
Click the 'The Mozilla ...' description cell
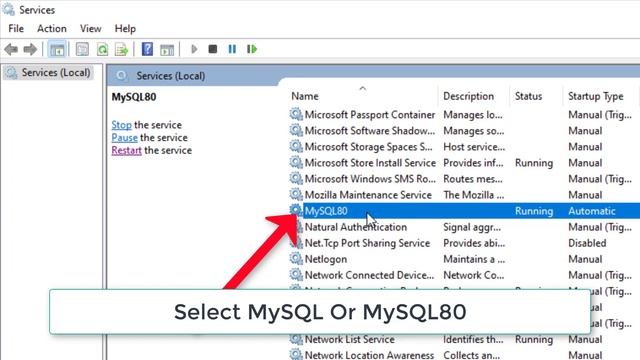473,195
